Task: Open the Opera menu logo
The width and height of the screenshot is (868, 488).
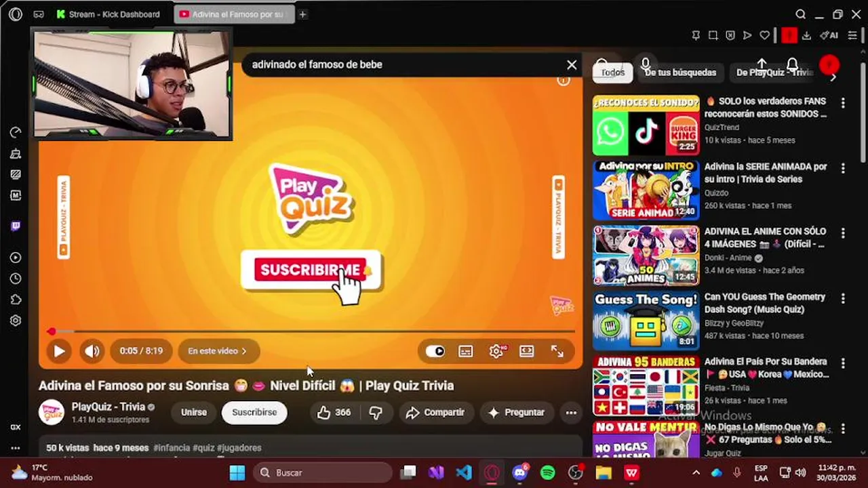Action: 15,14
